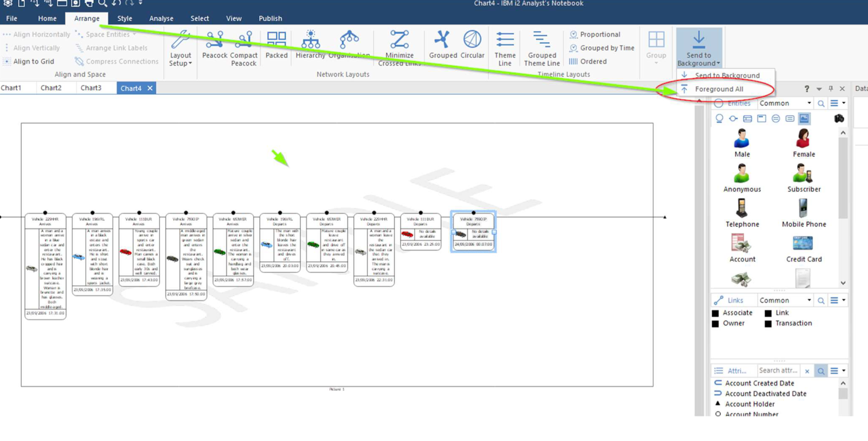Select the Mobile Phone entity icon
The width and height of the screenshot is (868, 441).
(804, 213)
